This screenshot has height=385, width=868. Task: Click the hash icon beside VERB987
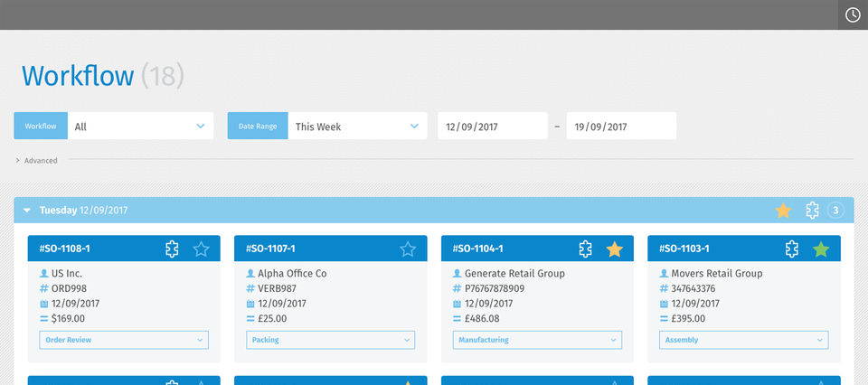(250, 289)
